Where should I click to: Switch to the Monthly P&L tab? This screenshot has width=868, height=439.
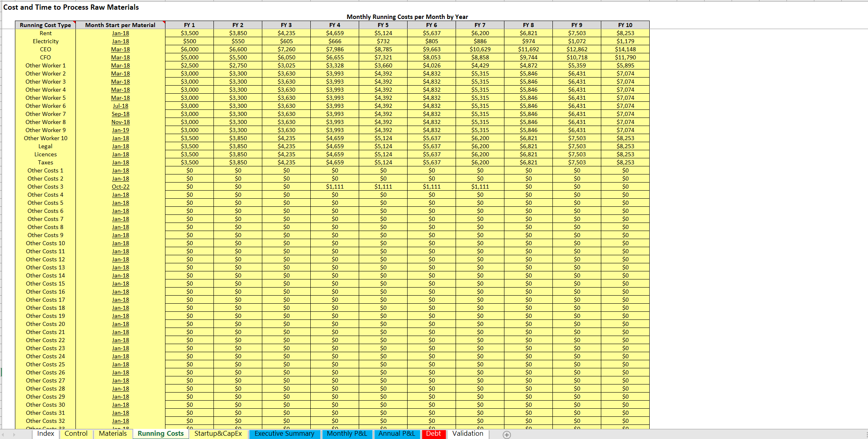click(x=346, y=434)
